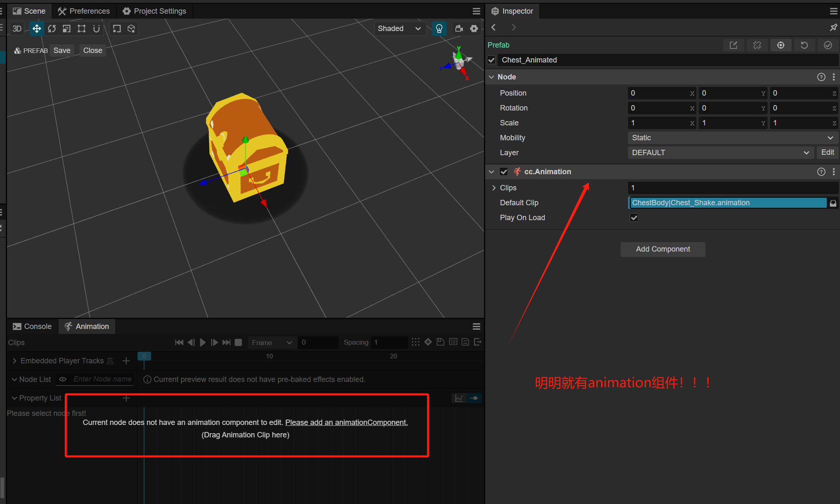This screenshot has width=840, height=504.
Task: Click the Add Component button
Action: coord(663,249)
